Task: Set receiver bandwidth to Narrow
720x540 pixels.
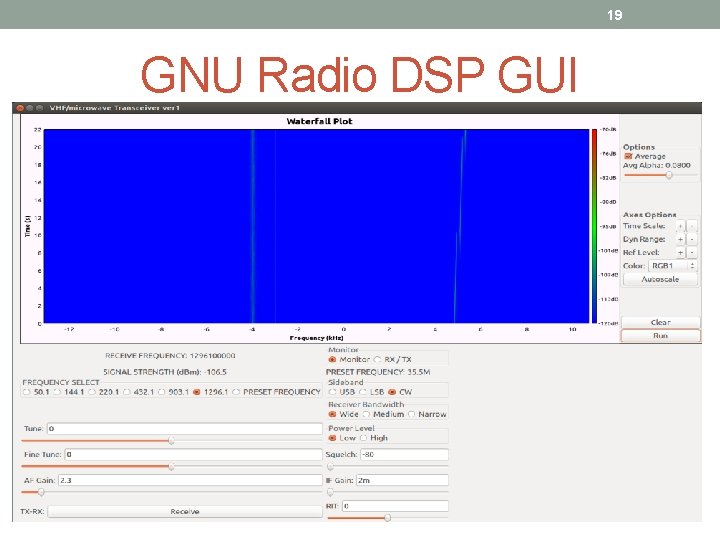Action: click(411, 414)
